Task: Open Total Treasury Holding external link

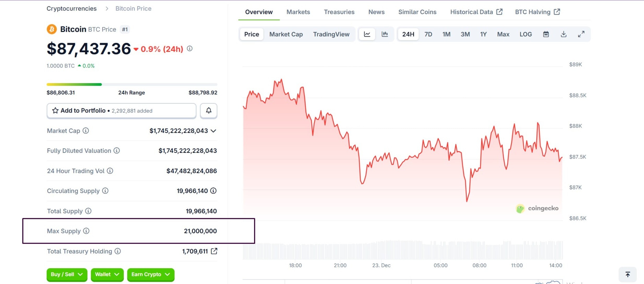Action: pyautogui.click(x=214, y=251)
